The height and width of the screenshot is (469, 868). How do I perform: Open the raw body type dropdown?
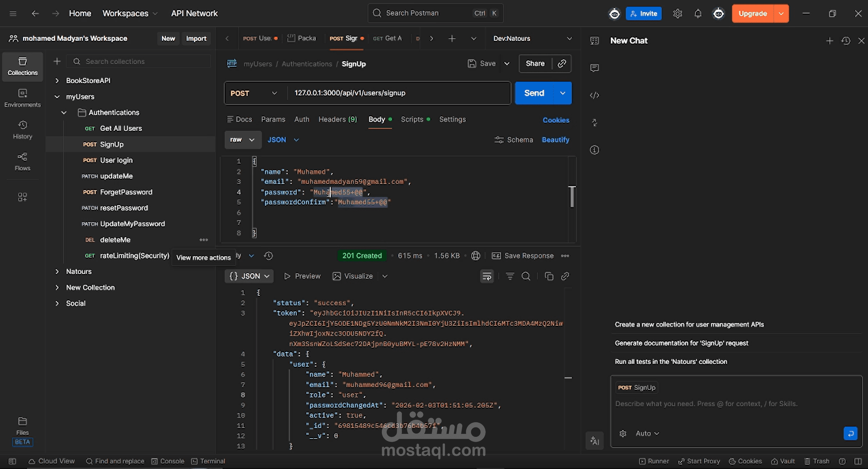(x=243, y=140)
